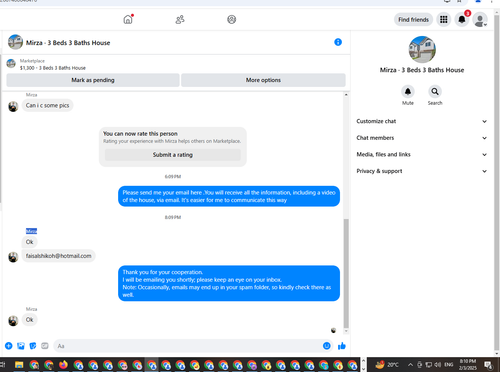The height and width of the screenshot is (372, 500).
Task: Click ENG language indicator in taskbar
Action: click(x=449, y=365)
